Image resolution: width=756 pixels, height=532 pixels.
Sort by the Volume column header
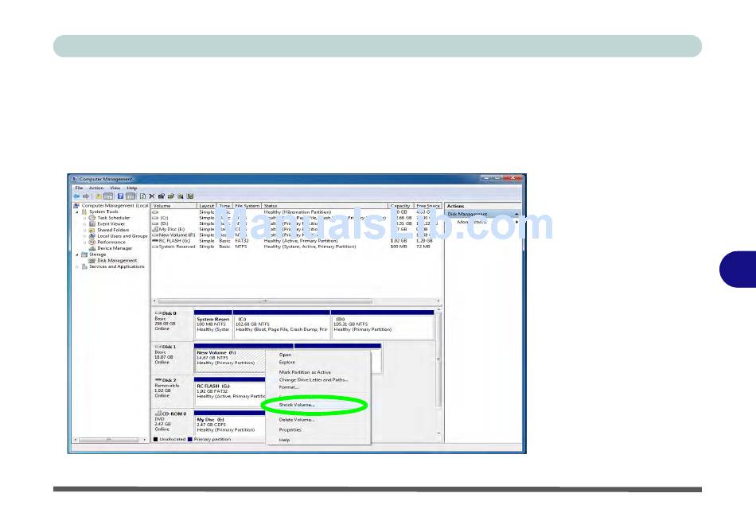pos(174,206)
